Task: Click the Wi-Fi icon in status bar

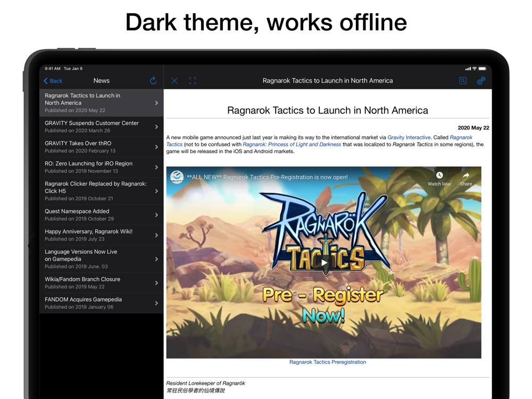Action: 475,69
